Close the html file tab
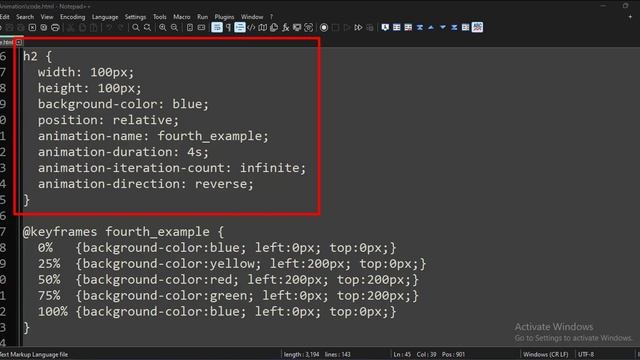This screenshot has width=640, height=360. [19, 42]
